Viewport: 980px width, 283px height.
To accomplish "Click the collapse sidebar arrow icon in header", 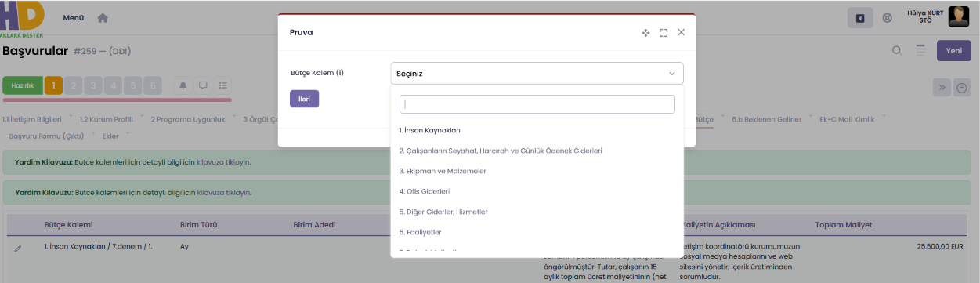I will [x=860, y=18].
